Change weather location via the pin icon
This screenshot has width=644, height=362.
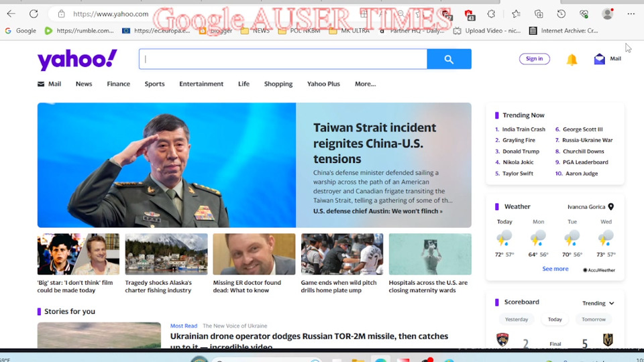click(x=610, y=206)
